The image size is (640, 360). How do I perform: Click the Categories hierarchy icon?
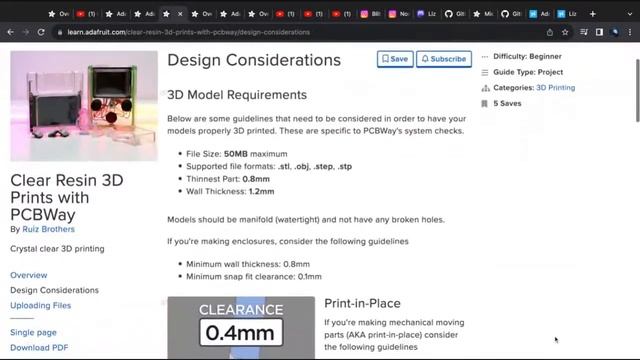[485, 88]
